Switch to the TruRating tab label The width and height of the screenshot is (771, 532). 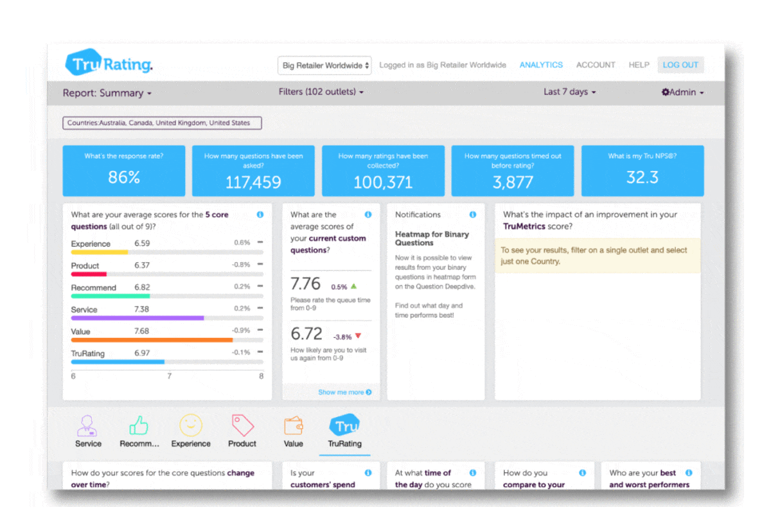pos(345,444)
